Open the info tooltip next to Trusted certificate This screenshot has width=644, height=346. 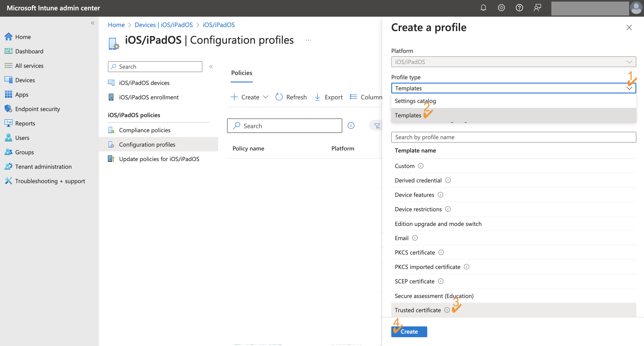point(447,310)
